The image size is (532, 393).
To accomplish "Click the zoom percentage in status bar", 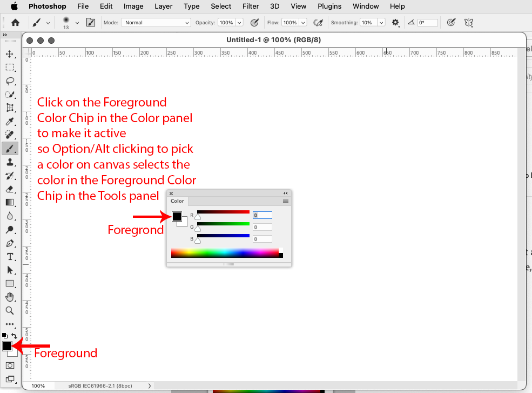I will coord(38,385).
